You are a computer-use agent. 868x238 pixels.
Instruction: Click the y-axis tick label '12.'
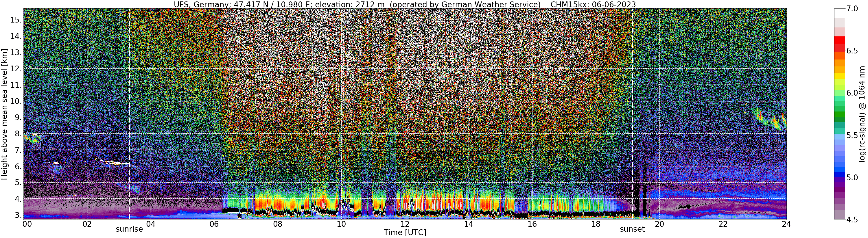click(16, 69)
